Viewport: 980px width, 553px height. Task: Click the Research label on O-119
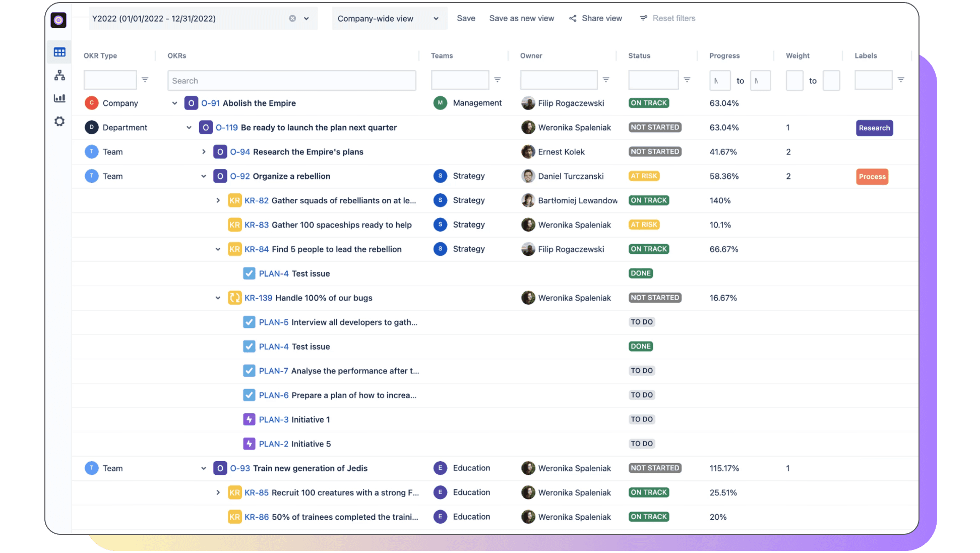tap(874, 128)
